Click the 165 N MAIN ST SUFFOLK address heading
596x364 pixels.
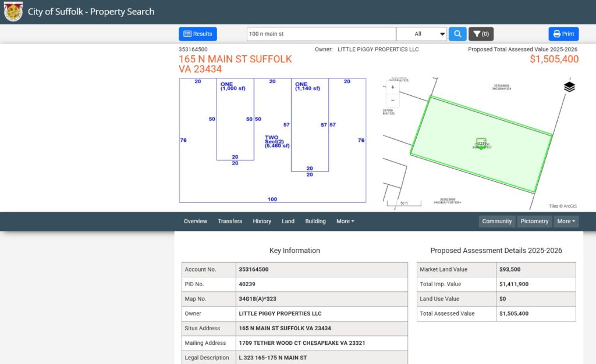click(x=235, y=64)
